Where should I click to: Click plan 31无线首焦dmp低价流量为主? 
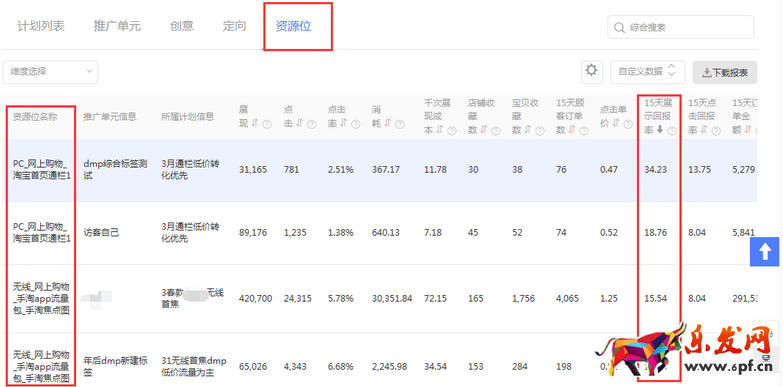pos(194,367)
